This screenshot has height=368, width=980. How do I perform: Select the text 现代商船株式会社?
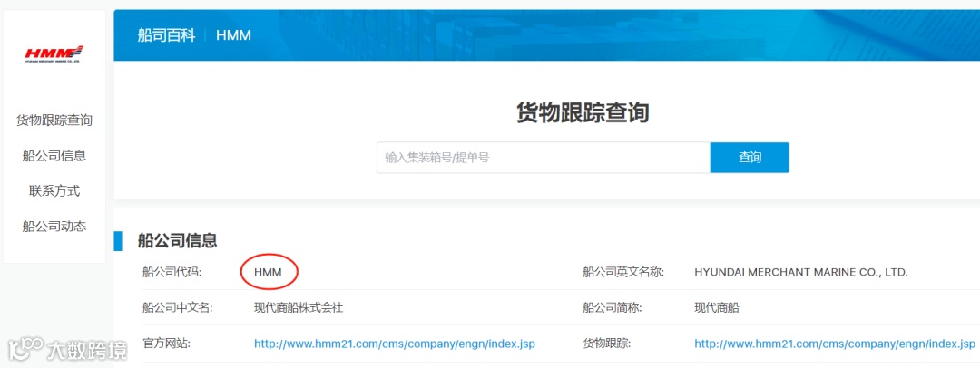pos(299,308)
